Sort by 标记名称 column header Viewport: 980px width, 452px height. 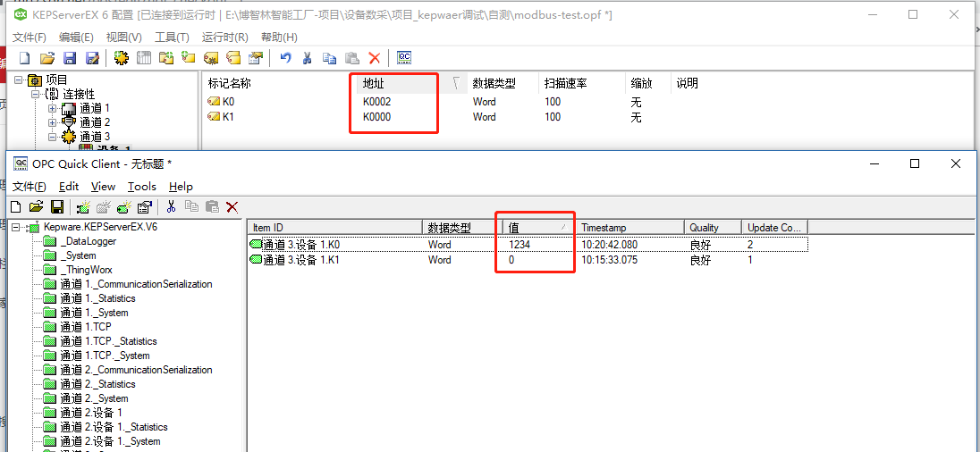(x=280, y=84)
